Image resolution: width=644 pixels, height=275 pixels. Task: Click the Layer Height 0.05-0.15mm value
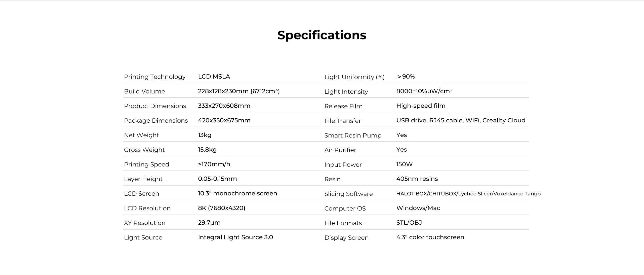click(217, 179)
